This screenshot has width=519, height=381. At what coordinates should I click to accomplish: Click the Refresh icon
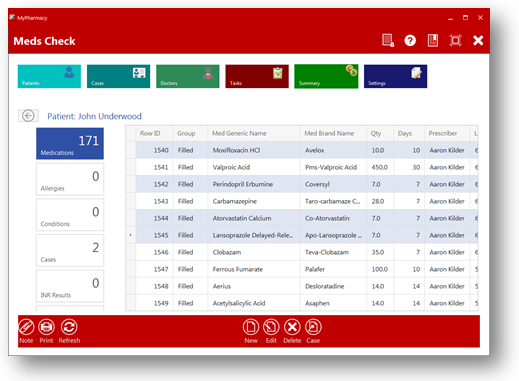pyautogui.click(x=69, y=331)
